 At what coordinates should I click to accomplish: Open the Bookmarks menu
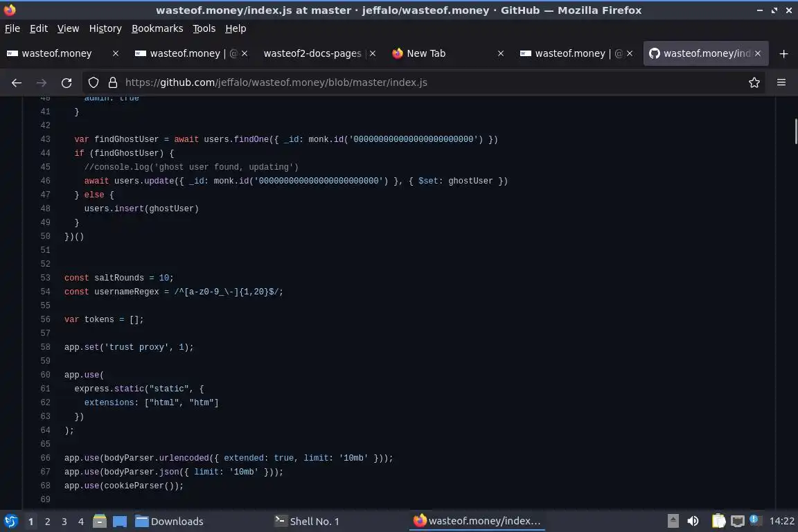157,28
